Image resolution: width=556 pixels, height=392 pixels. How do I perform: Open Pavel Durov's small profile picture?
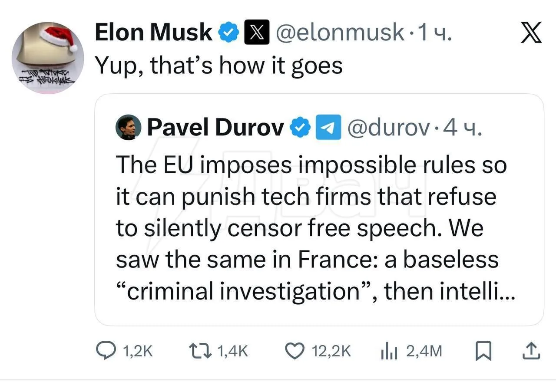point(128,128)
